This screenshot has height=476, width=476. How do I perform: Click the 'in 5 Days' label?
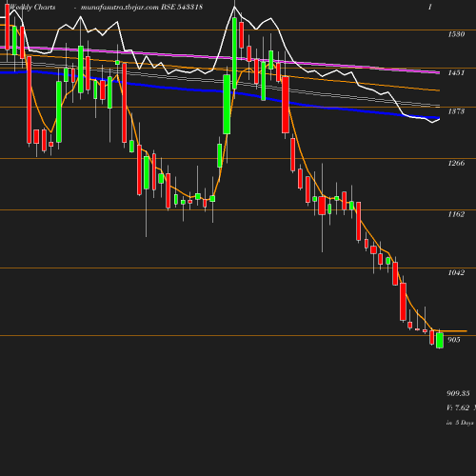coord(460,423)
